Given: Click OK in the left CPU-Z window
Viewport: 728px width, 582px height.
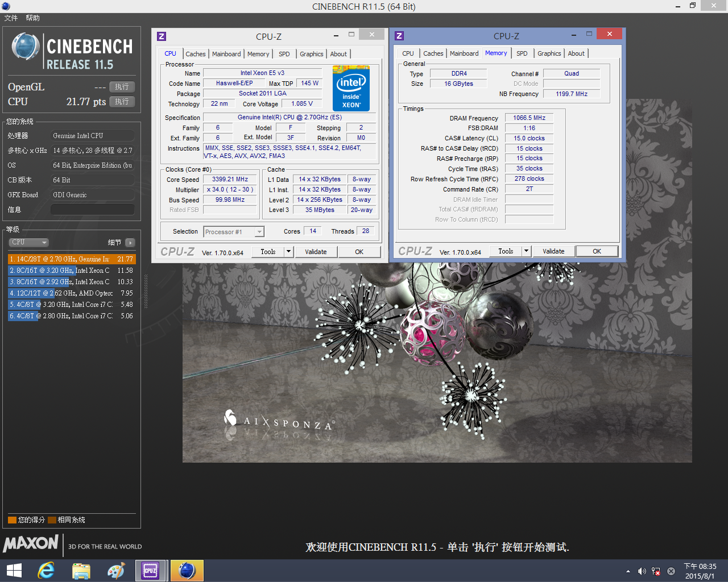Looking at the screenshot, I should click(x=359, y=252).
